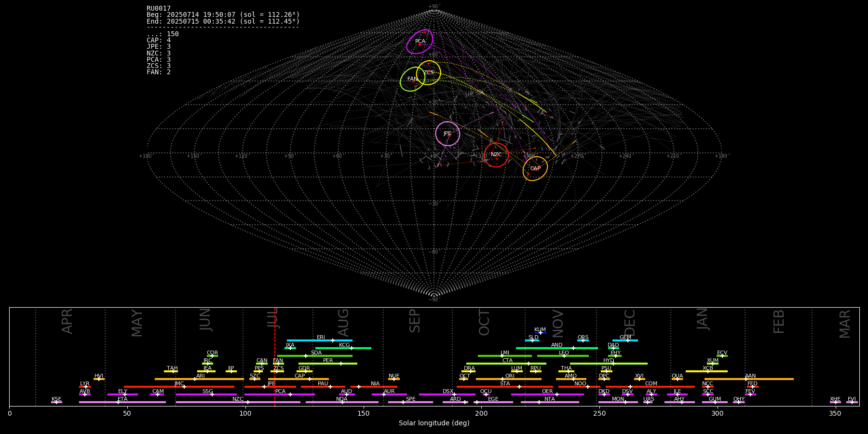
Task: Click the yellow ZCS radiant circle
Action: [x=429, y=72]
